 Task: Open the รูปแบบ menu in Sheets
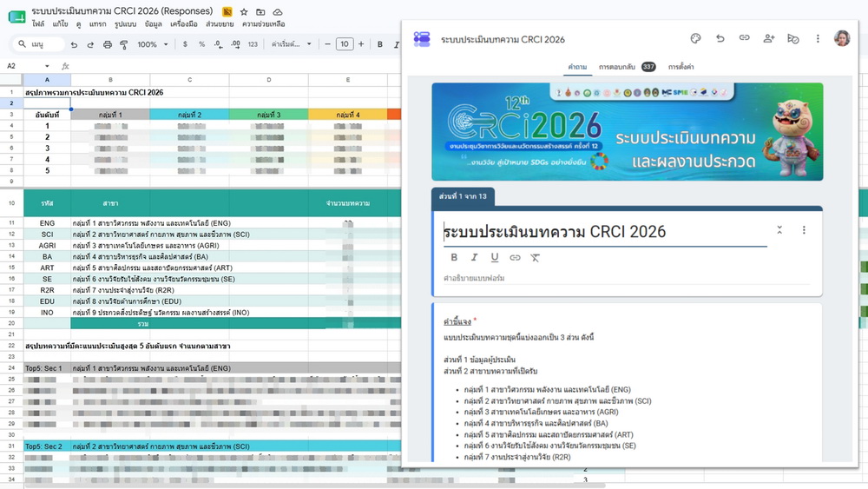click(125, 24)
